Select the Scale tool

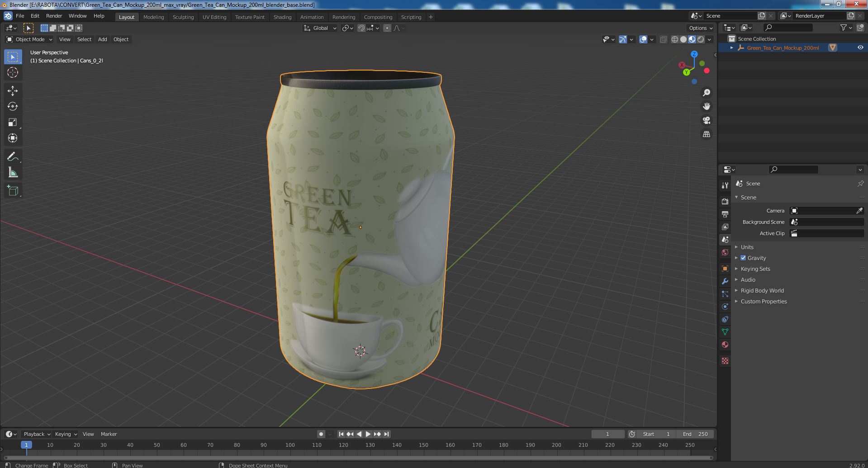13,122
